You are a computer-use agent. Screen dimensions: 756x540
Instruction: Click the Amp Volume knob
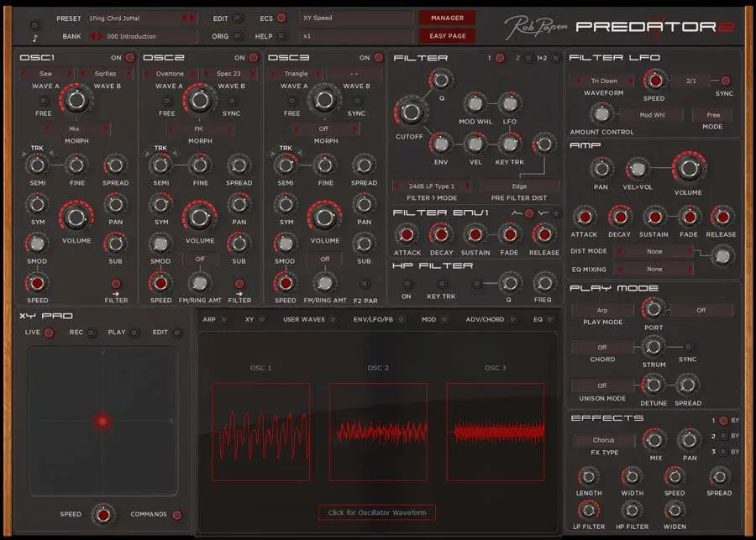689,168
